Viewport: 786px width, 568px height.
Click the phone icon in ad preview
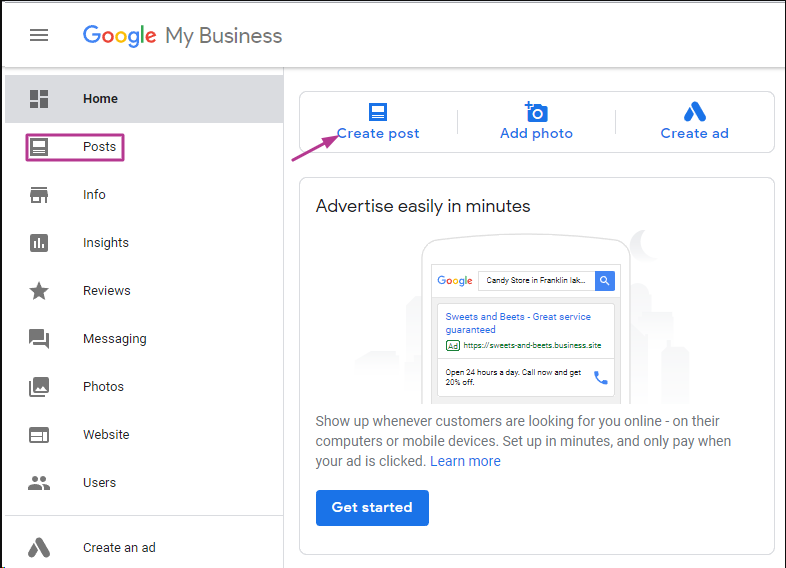click(x=601, y=377)
